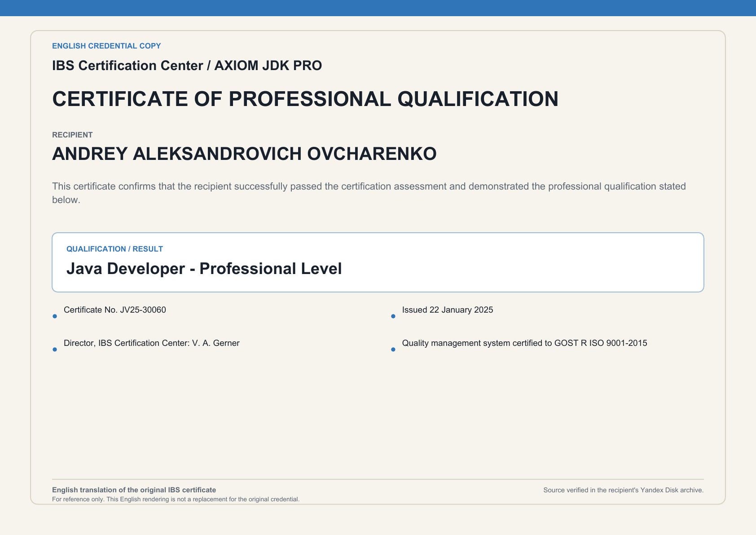Click the 'For reference only' disclaimer line
This screenshot has height=535, width=756.
[176, 499]
